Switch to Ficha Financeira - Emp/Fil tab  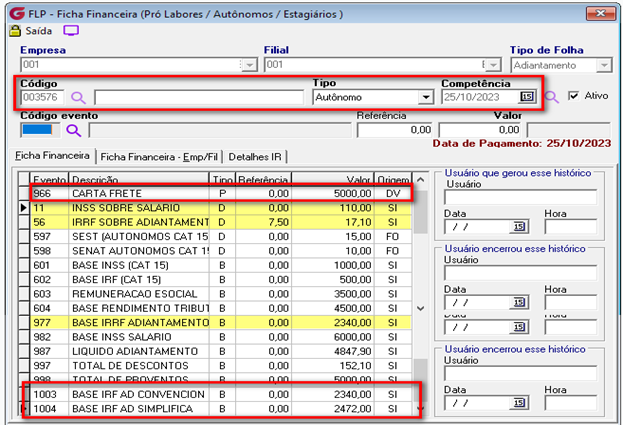coord(159,157)
